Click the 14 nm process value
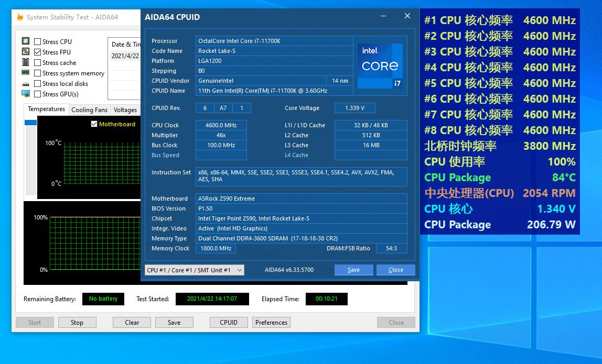Screen dimensions: 602x364 tap(340, 81)
